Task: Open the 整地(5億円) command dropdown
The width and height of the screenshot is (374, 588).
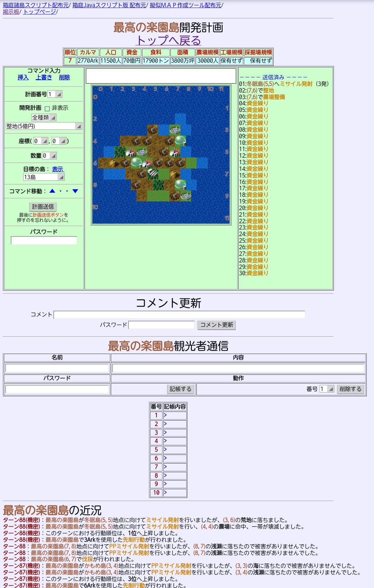Action: 44,126
